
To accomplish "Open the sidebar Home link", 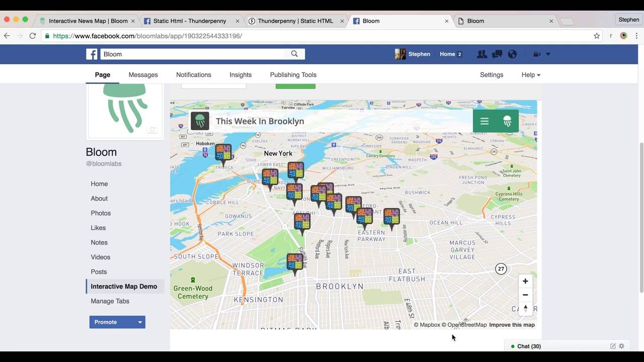I will click(99, 184).
